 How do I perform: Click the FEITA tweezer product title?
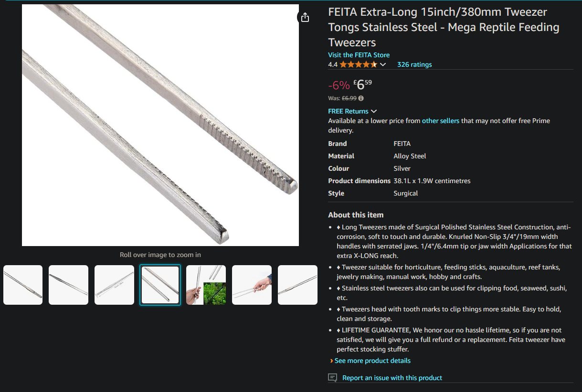coord(444,27)
